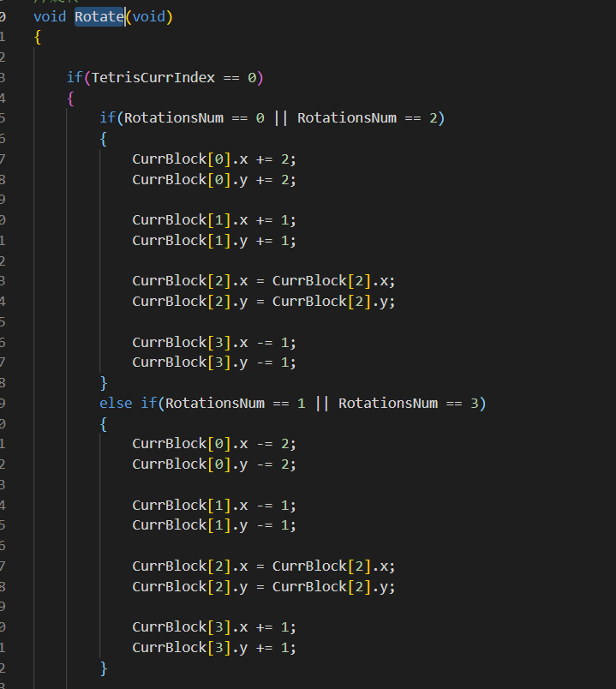Click 'RotationsNum == 0' in the if condition
The height and width of the screenshot is (689, 616).
tap(194, 118)
